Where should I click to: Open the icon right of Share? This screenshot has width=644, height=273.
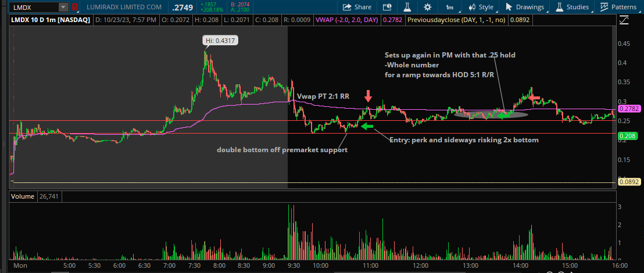(387, 7)
